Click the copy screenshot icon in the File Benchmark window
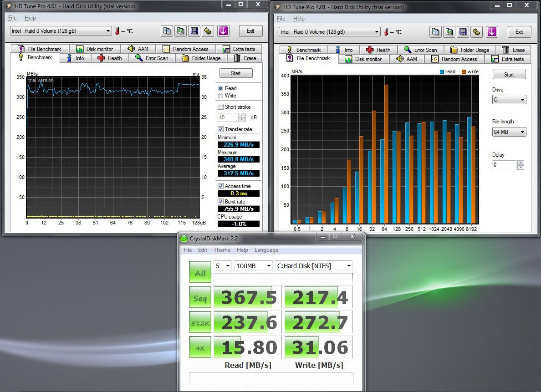This screenshot has width=541, height=392. coord(449,32)
